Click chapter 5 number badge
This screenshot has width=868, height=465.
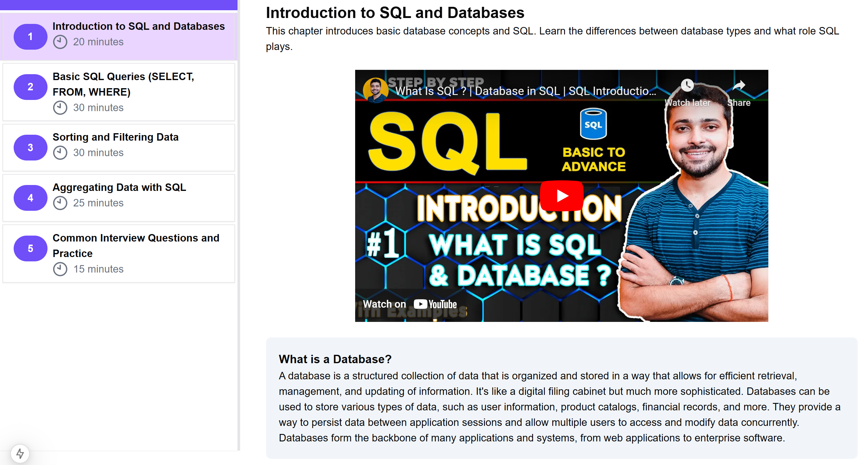(30, 248)
